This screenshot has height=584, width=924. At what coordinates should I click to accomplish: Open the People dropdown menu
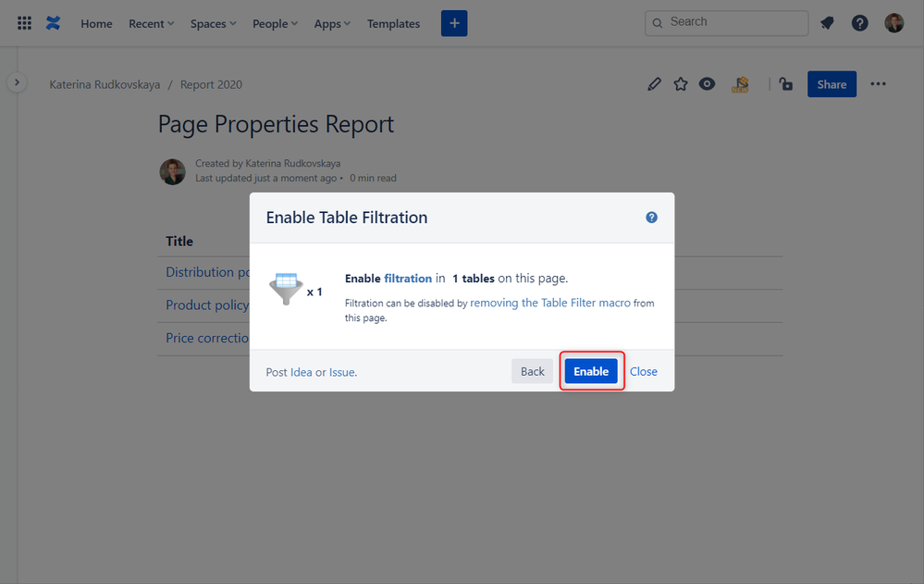(x=276, y=23)
